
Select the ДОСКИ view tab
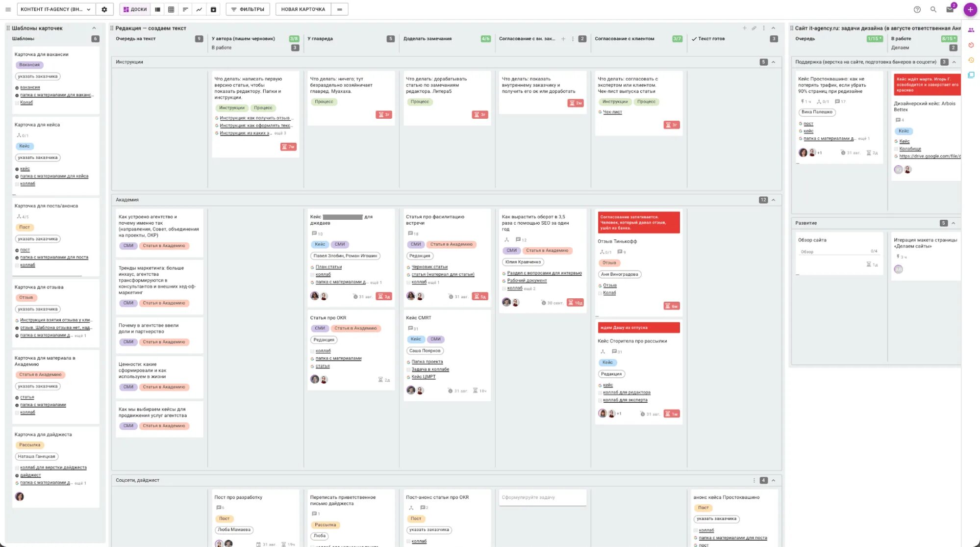click(x=135, y=9)
